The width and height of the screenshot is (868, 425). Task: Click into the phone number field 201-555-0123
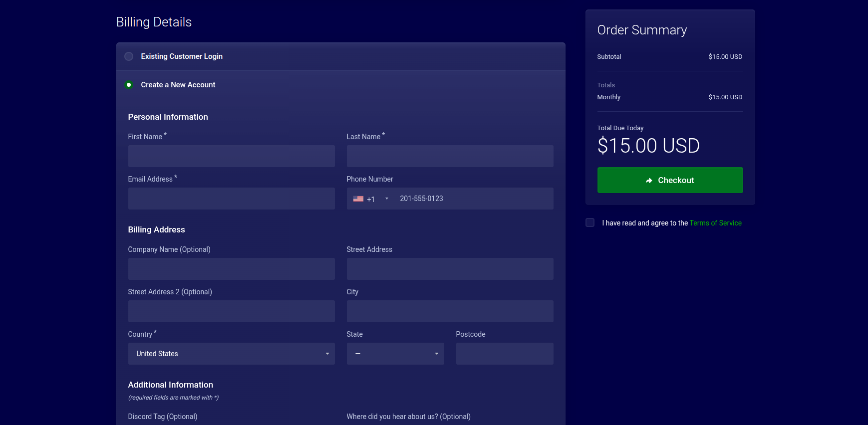473,199
